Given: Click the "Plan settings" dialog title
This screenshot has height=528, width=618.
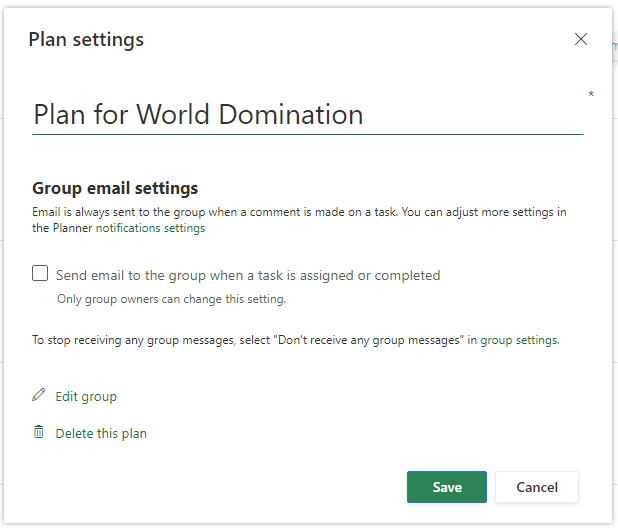Looking at the screenshot, I should pos(86,40).
